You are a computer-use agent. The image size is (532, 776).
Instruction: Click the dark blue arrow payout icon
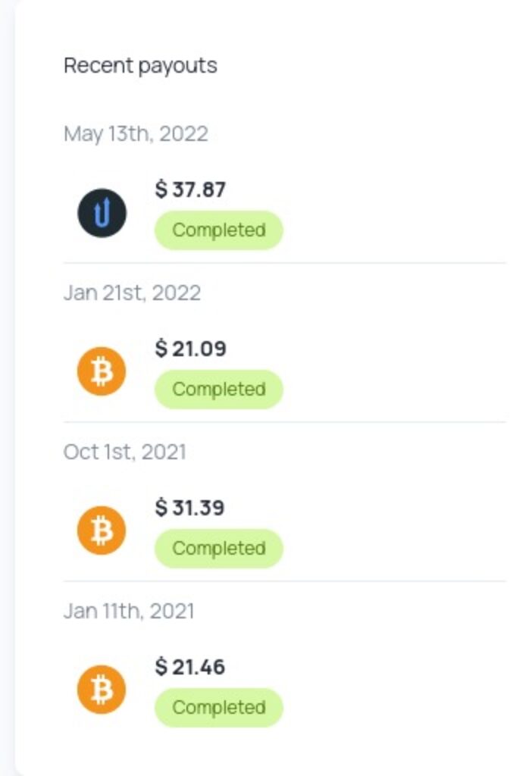pos(102,213)
